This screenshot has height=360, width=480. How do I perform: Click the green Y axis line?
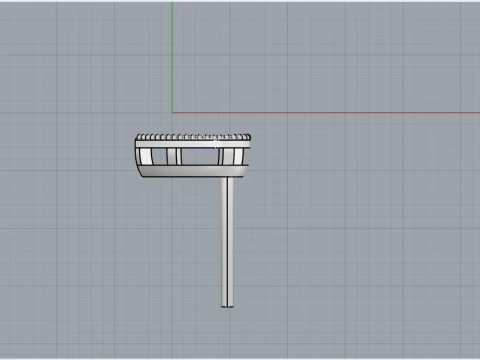point(172,57)
